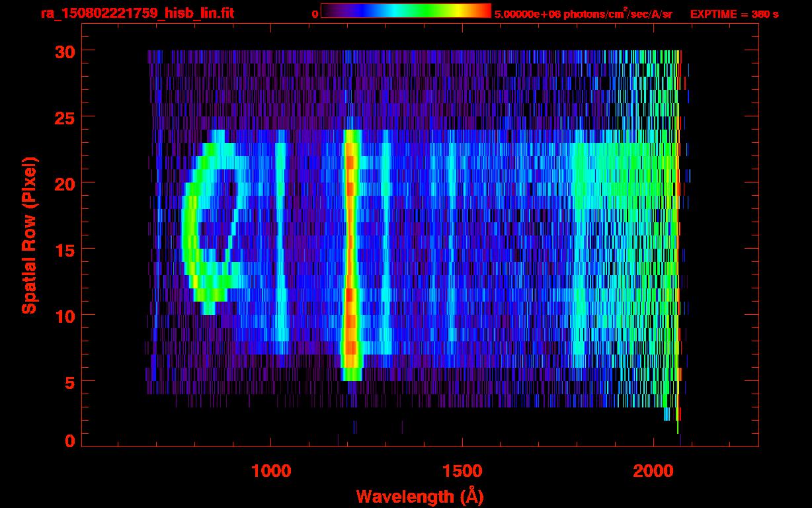Click the y-axis tick label 30
Screen dimensions: 812x508
tap(64, 51)
